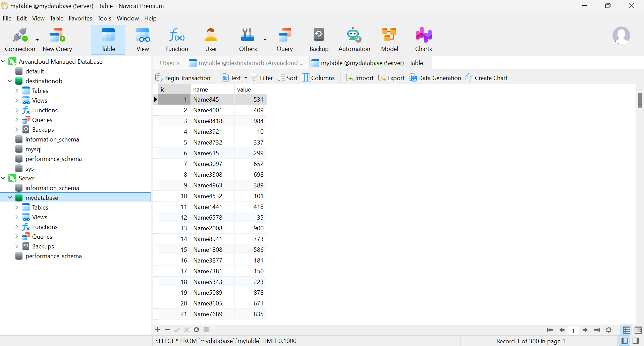Click the refresh icon below the grid
Screen dimensions: 644x346
pyautogui.click(x=197, y=330)
